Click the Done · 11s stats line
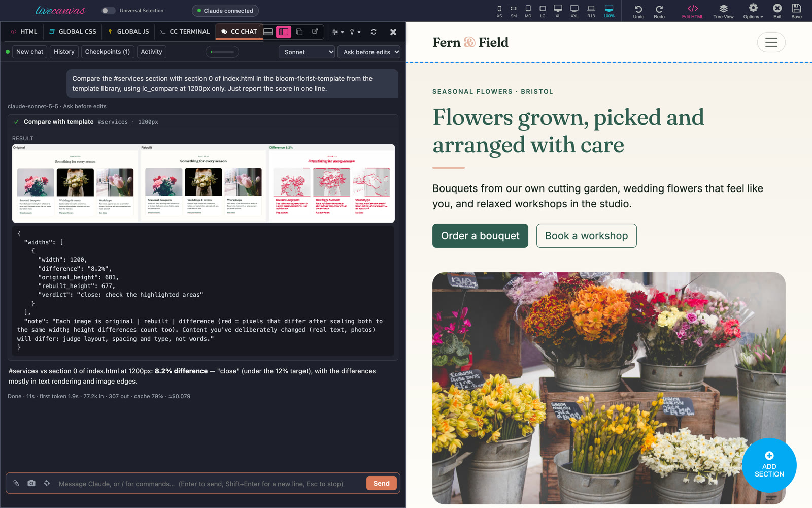Viewport: 812px width, 508px height. click(x=99, y=396)
